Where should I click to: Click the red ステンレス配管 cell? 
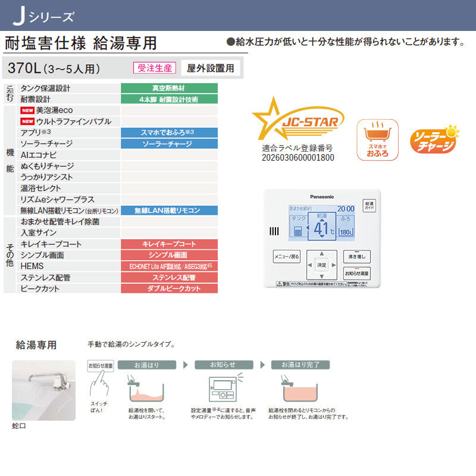[169, 277]
